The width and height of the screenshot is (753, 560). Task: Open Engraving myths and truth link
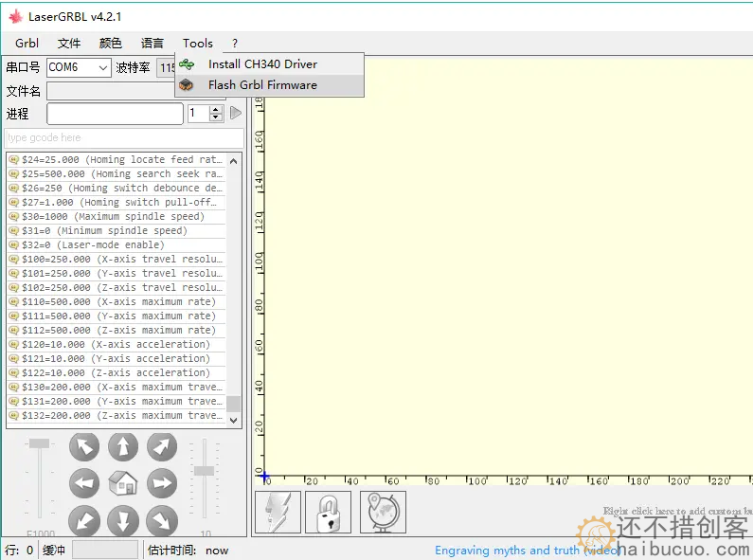[528, 551]
